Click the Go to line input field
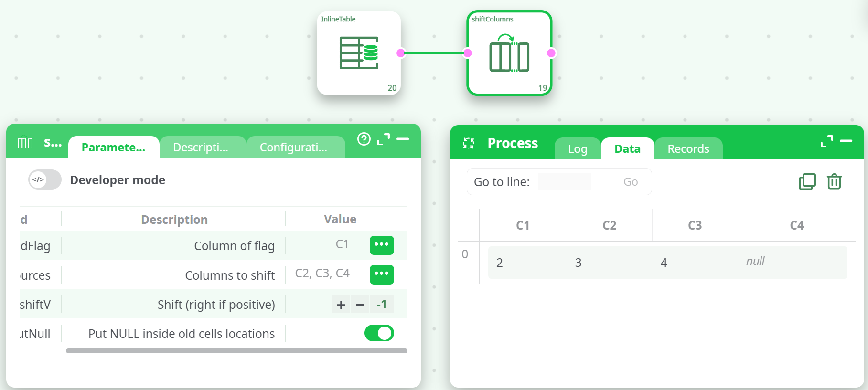This screenshot has width=868, height=390. click(564, 182)
